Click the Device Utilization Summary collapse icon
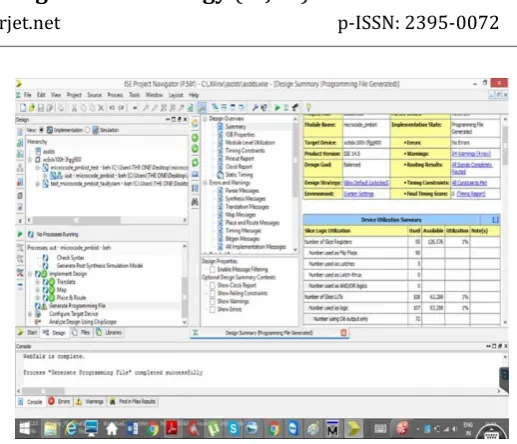 pyautogui.click(x=495, y=220)
